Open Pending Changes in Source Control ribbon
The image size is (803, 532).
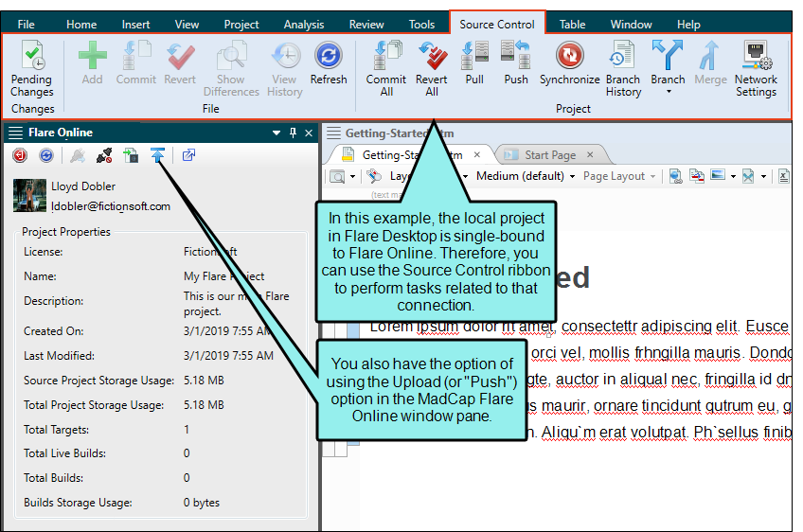click(x=32, y=69)
